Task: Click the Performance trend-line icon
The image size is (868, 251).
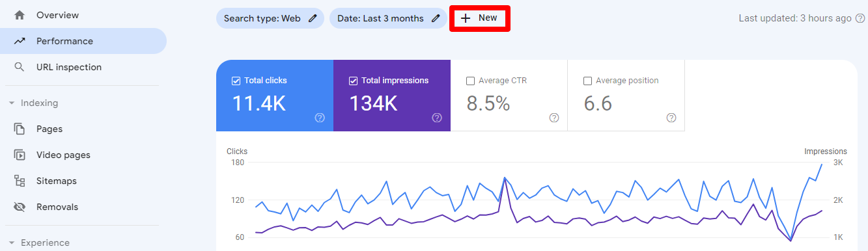Action: click(20, 41)
